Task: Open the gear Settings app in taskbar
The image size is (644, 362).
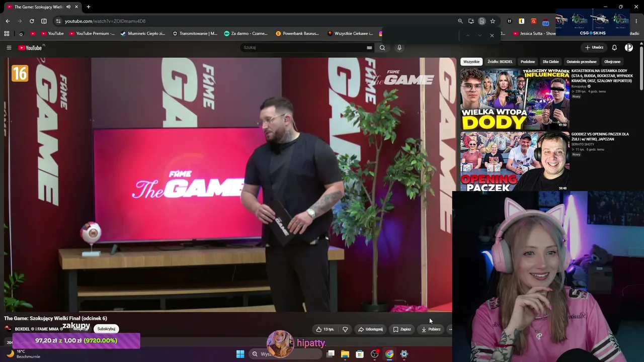Action: (x=404, y=354)
